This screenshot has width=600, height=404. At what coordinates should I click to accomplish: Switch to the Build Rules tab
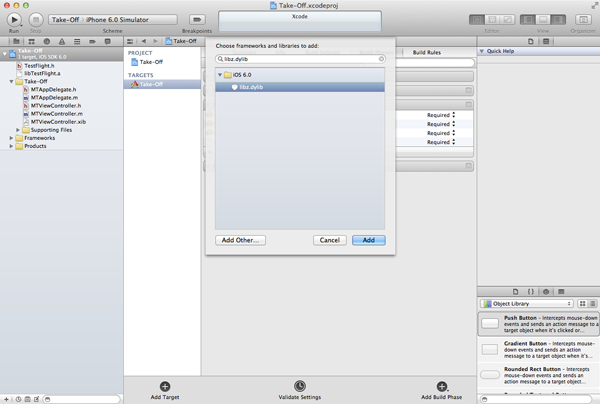[x=427, y=52]
